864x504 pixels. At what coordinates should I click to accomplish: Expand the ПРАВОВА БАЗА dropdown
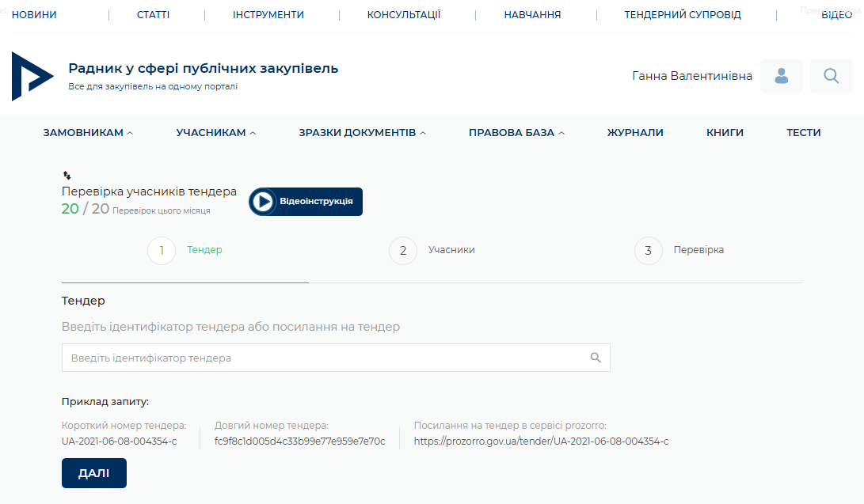[516, 133]
